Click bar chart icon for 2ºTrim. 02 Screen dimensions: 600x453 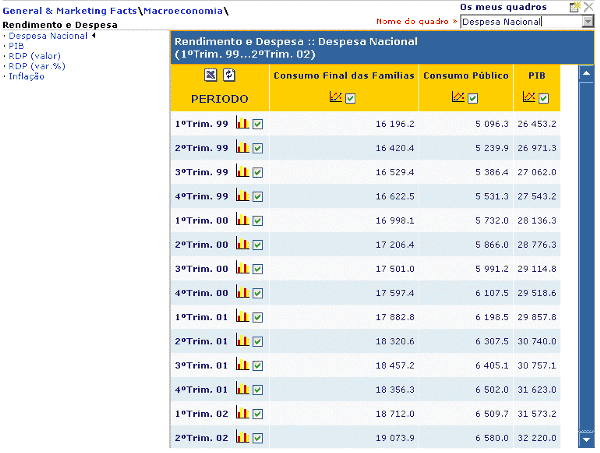point(242,438)
